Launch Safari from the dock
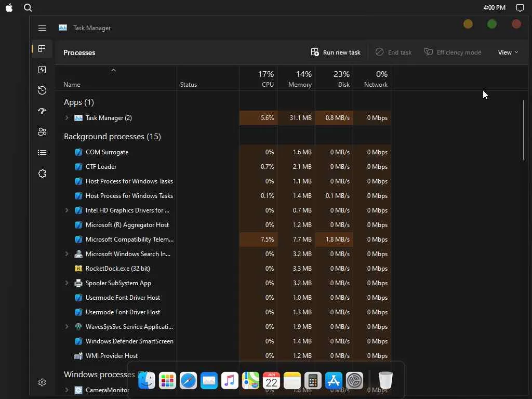Image resolution: width=532 pixels, height=399 pixels. 188,380
